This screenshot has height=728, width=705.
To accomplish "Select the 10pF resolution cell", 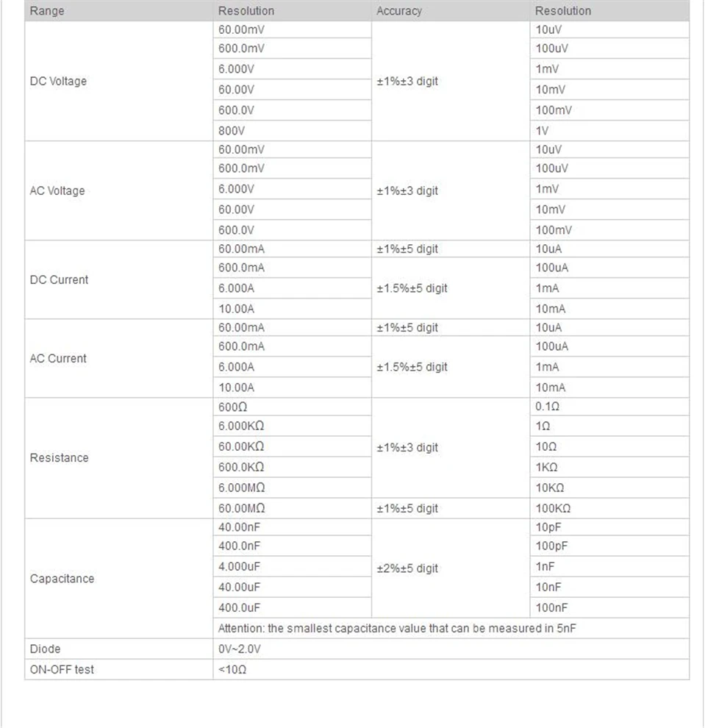I will click(609, 527).
